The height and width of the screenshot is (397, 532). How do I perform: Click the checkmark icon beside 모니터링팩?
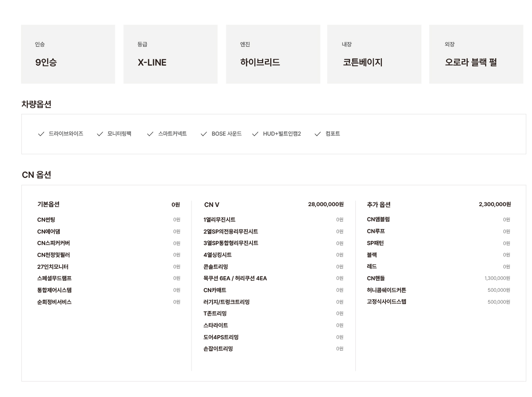click(x=100, y=134)
